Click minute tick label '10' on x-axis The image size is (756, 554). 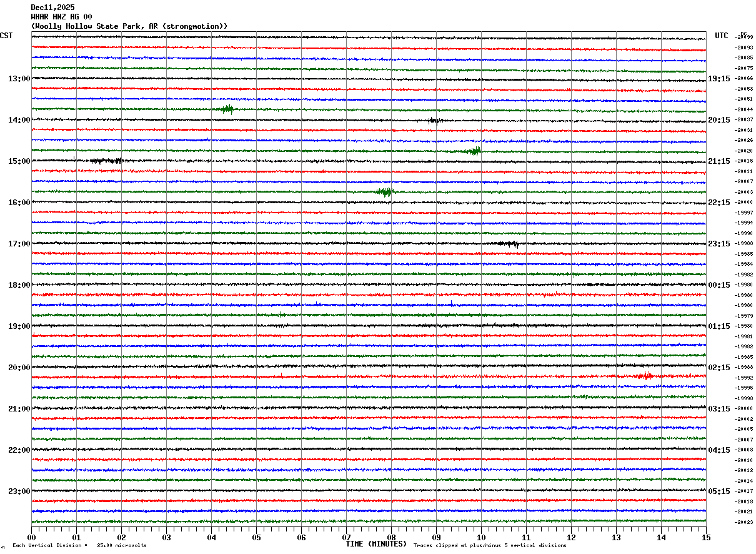click(481, 537)
